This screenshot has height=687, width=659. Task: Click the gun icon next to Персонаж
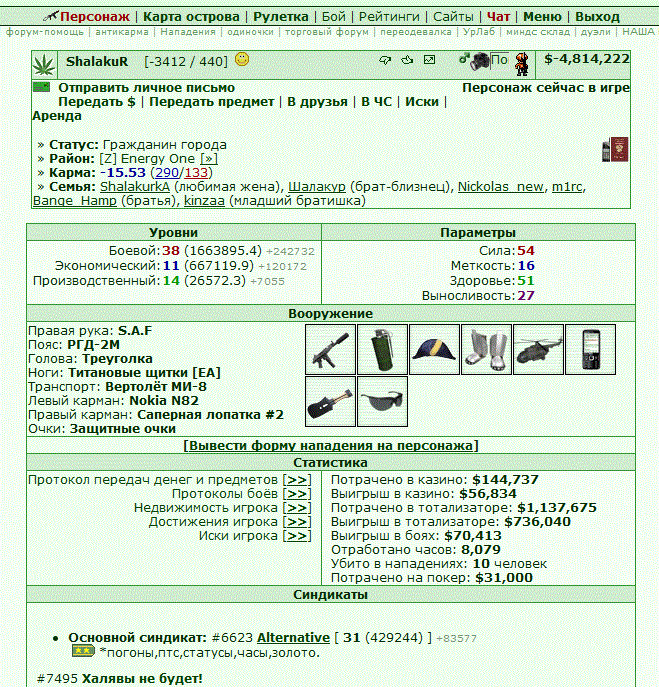(51, 17)
